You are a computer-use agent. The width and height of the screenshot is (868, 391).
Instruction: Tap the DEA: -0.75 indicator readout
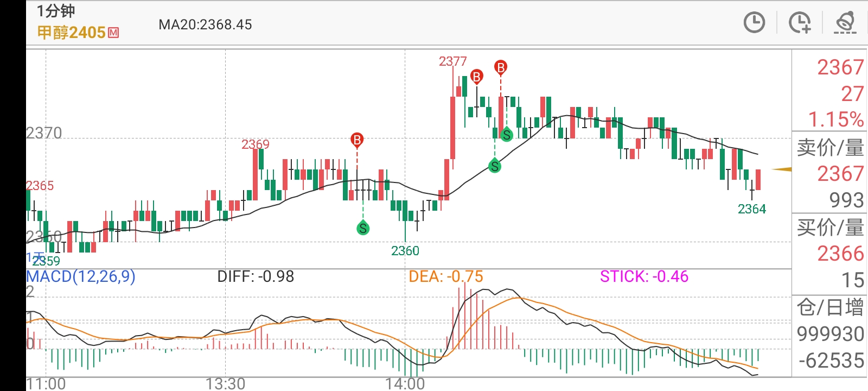pos(445,276)
